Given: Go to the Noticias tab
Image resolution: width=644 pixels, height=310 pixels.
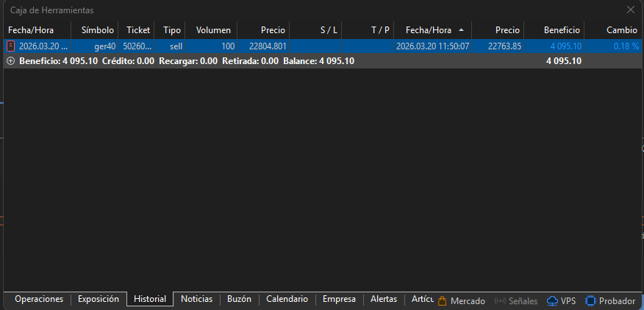Looking at the screenshot, I should (x=196, y=299).
